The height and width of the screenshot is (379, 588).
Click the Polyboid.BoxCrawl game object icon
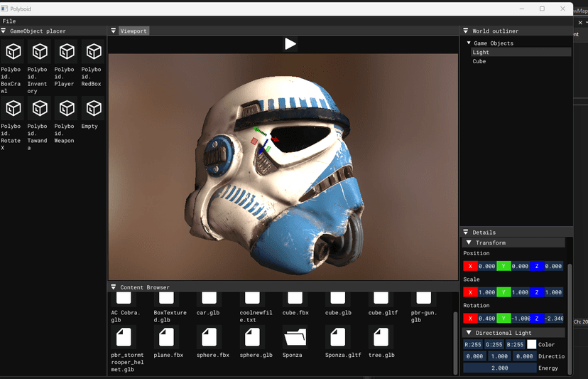pos(13,52)
